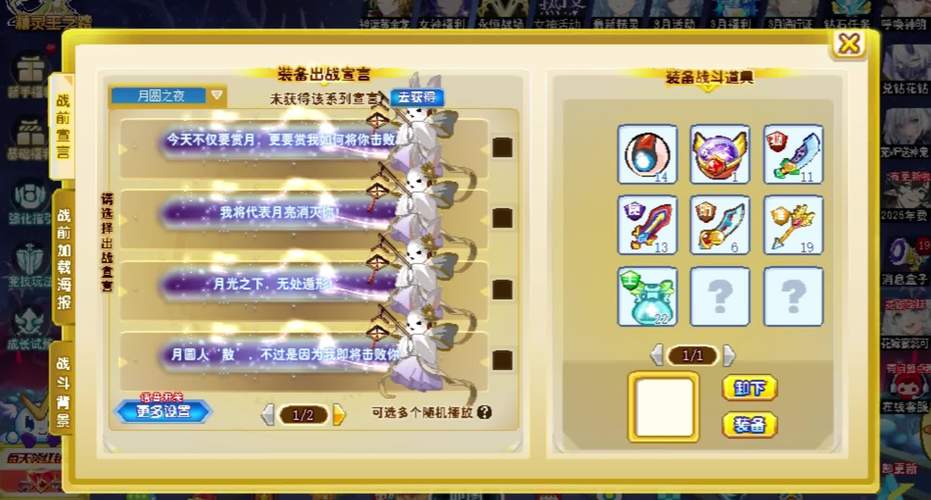Click next page arrow beside 1/1 items
This screenshot has width=931, height=500.
(729, 356)
